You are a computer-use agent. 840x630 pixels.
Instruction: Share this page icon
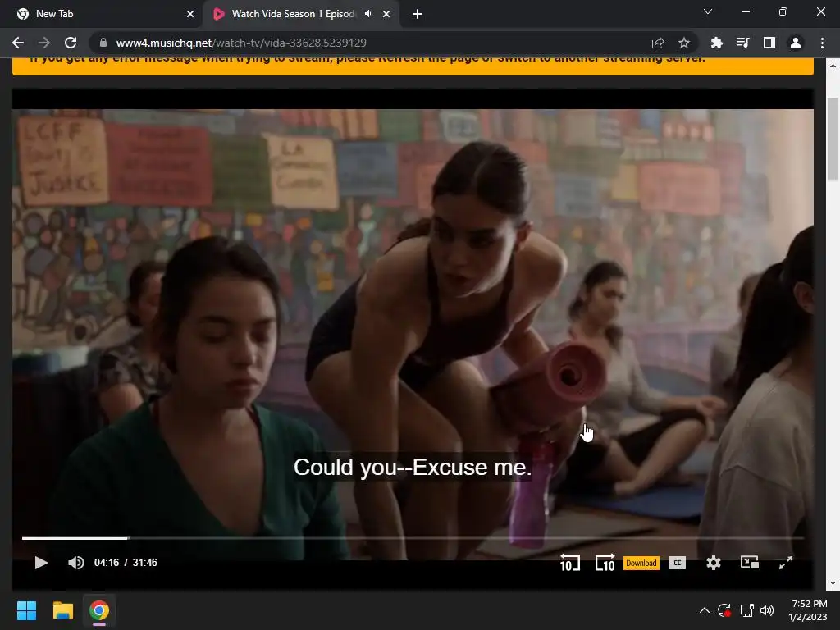click(x=658, y=43)
